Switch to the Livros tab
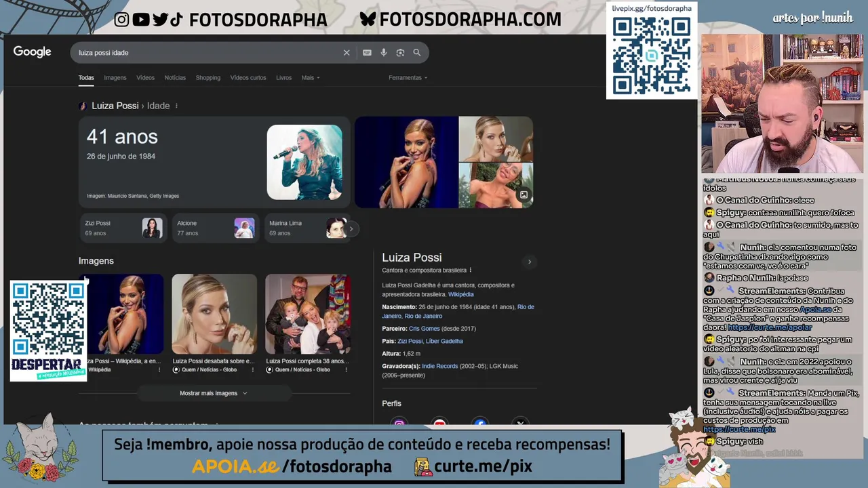Image resolution: width=868 pixels, height=488 pixels. coord(283,78)
